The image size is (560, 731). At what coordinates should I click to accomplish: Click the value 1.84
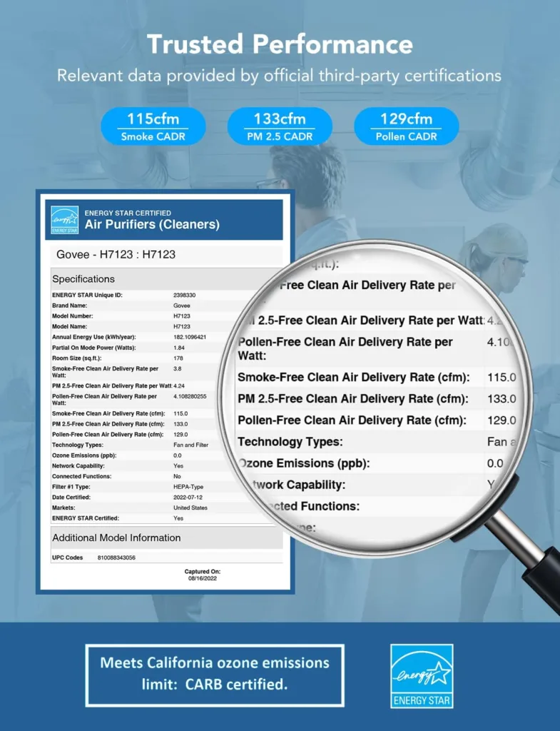(x=179, y=348)
